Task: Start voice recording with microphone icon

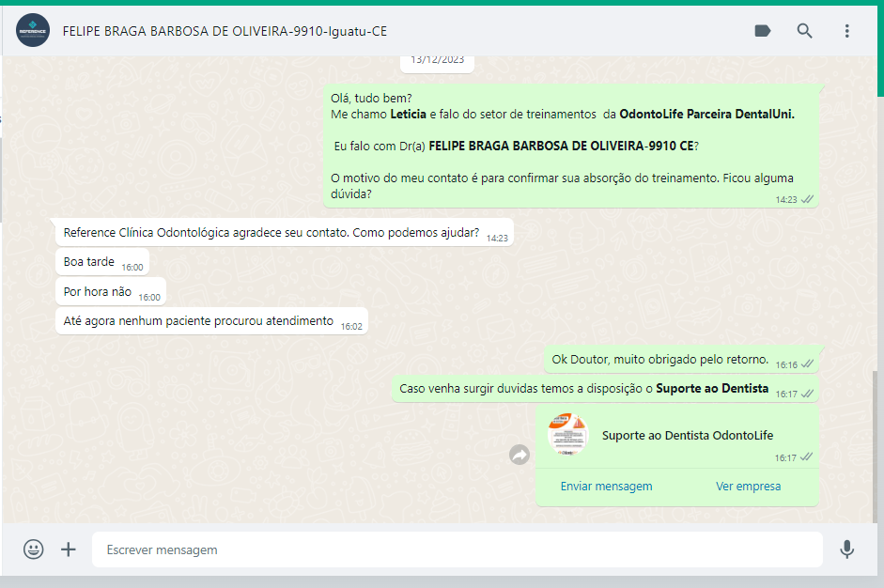Action: [846, 549]
